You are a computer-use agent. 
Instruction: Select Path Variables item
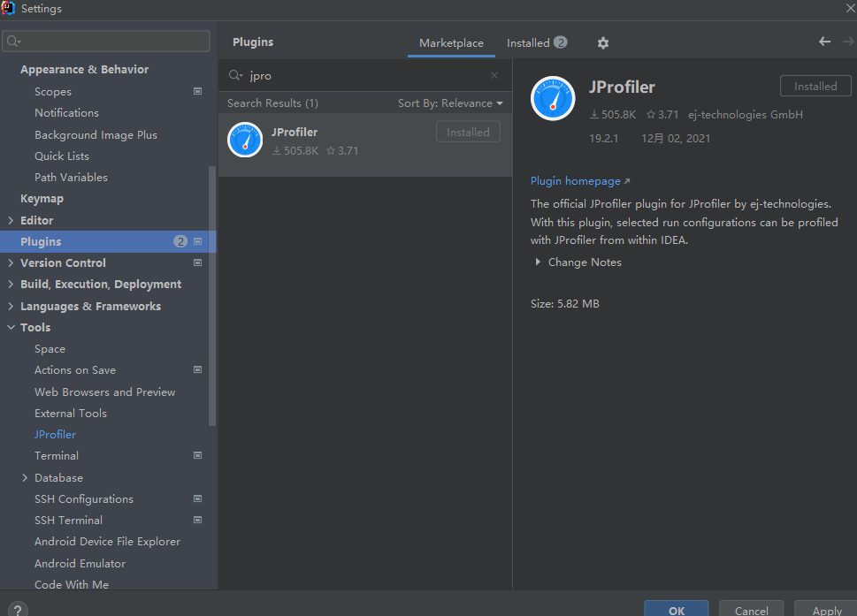(71, 178)
